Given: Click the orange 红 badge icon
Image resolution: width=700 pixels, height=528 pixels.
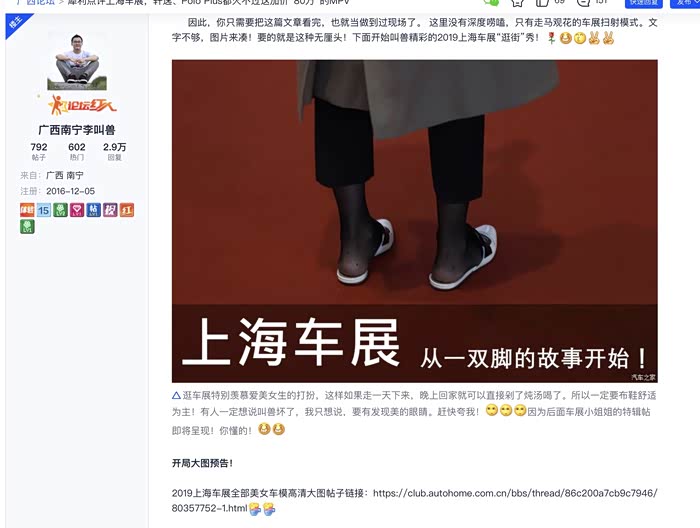Looking at the screenshot, I should tap(127, 210).
